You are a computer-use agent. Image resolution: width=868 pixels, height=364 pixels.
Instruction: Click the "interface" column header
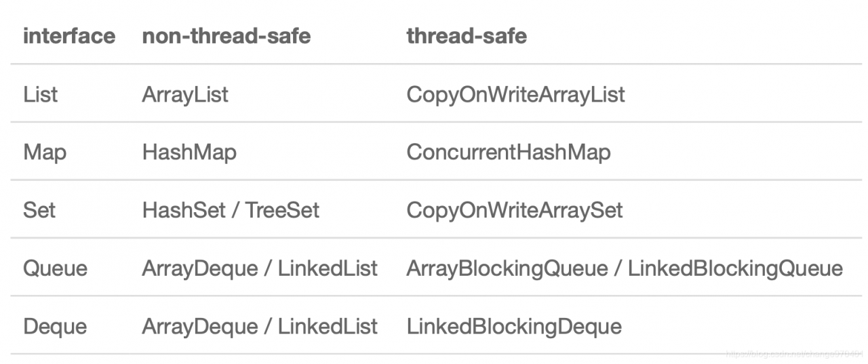pyautogui.click(x=69, y=36)
